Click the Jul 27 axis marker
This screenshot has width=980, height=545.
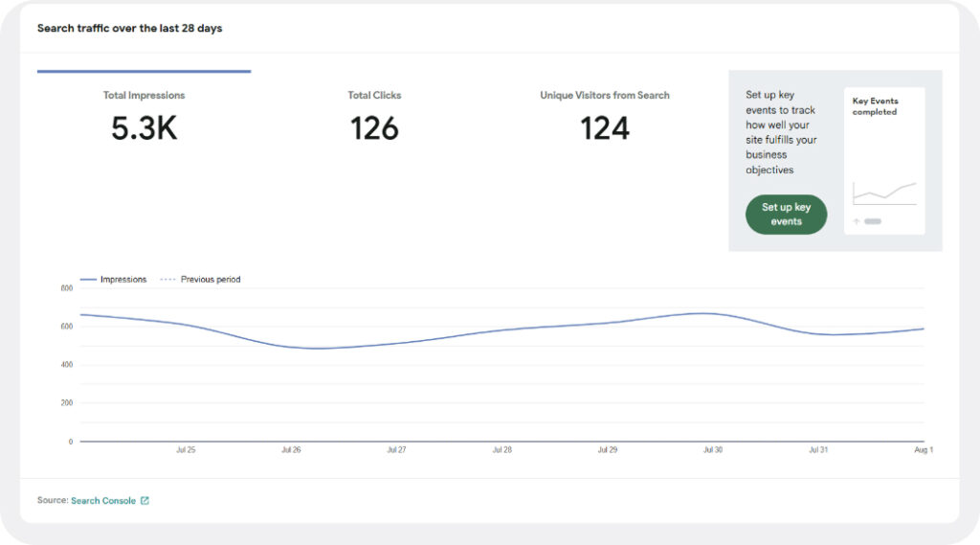396,449
